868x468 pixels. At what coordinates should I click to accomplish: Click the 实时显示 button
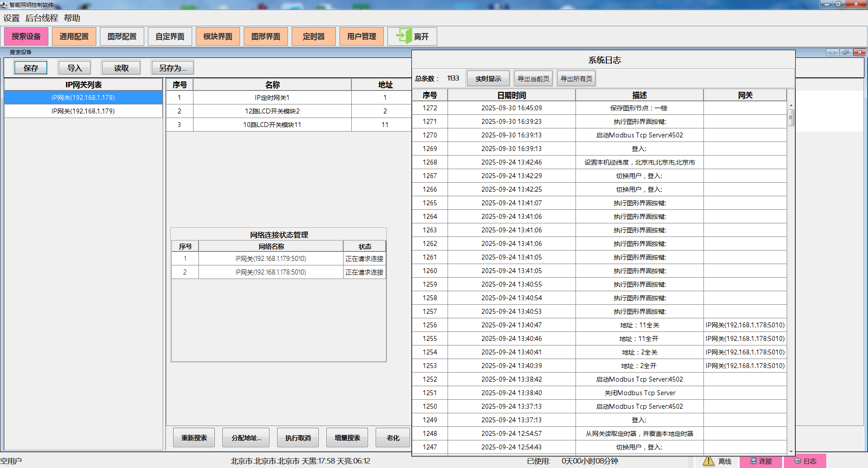(488, 79)
